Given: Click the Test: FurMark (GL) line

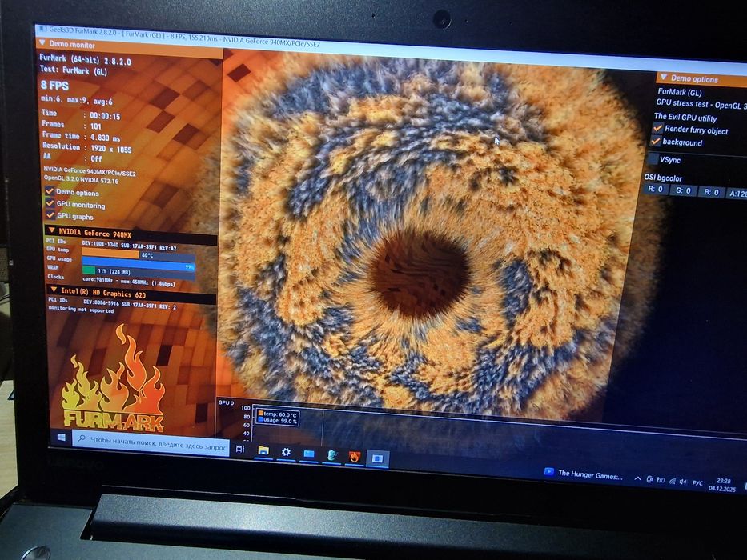Looking at the screenshot, I should coord(74,70).
